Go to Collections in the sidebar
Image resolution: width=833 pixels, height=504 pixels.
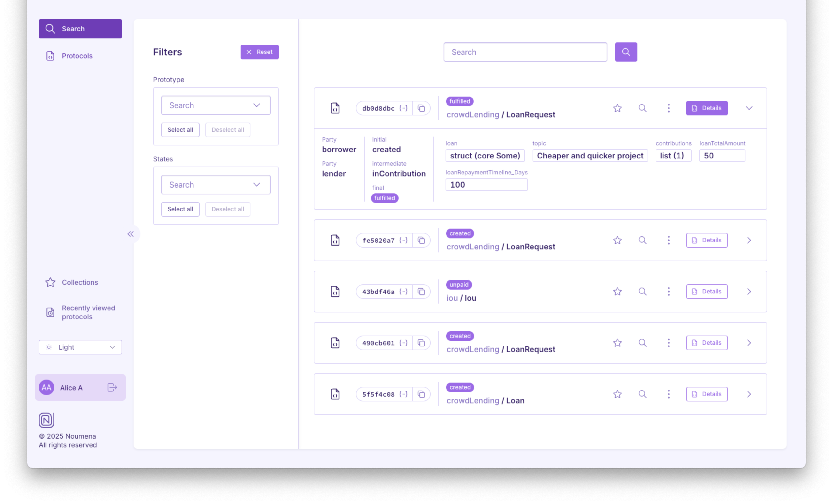79,282
